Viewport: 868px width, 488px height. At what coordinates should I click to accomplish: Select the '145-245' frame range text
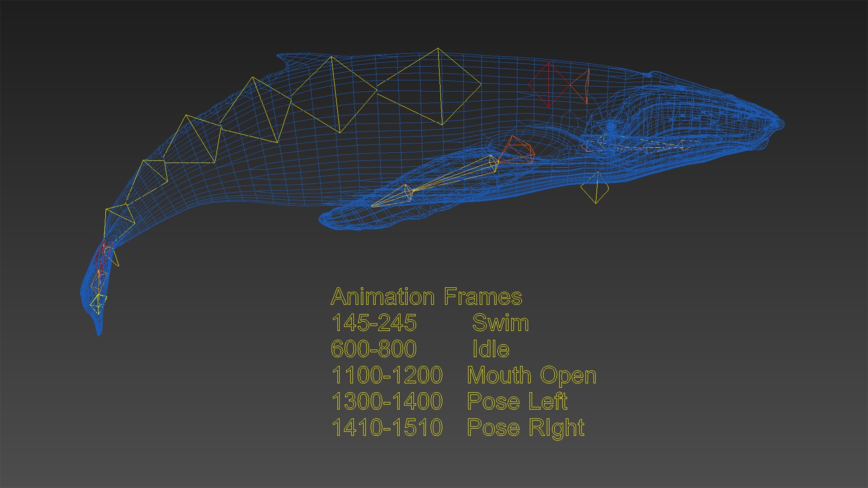(x=374, y=323)
